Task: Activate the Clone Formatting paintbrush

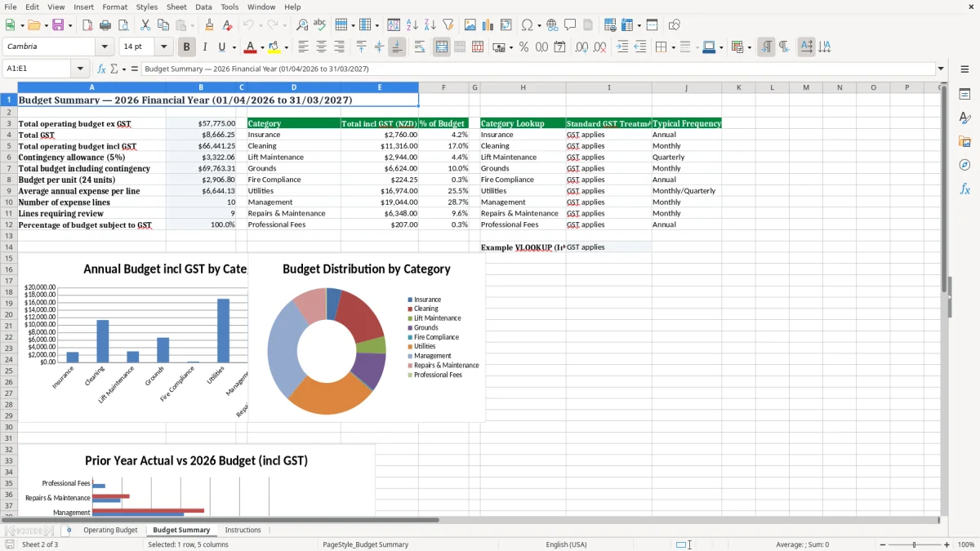Action: pyautogui.click(x=209, y=25)
